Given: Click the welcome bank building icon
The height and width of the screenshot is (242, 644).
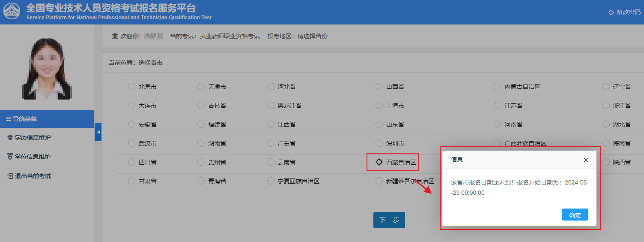Looking at the screenshot, I should click(x=115, y=36).
